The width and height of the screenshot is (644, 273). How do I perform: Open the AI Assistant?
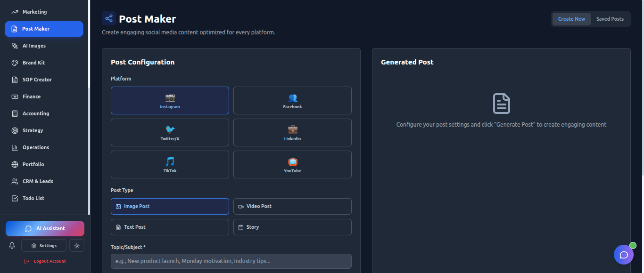click(x=45, y=228)
